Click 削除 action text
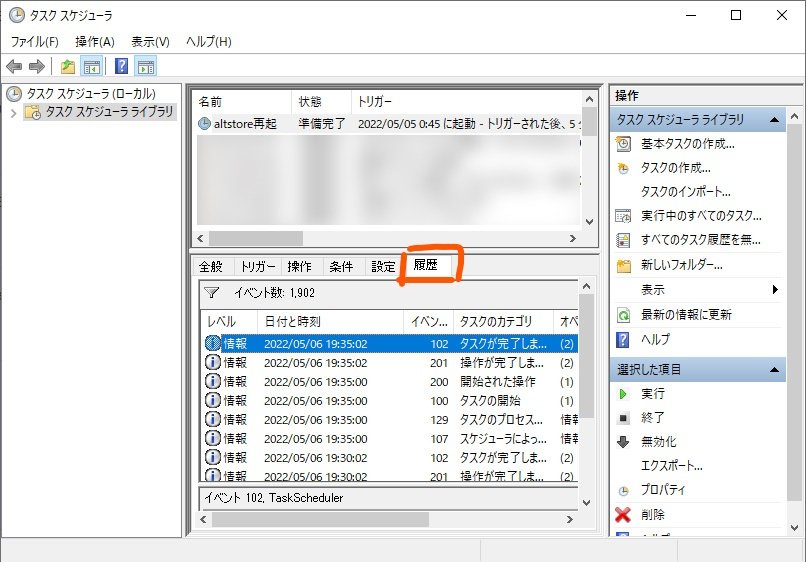The image size is (806, 562). pos(653,515)
